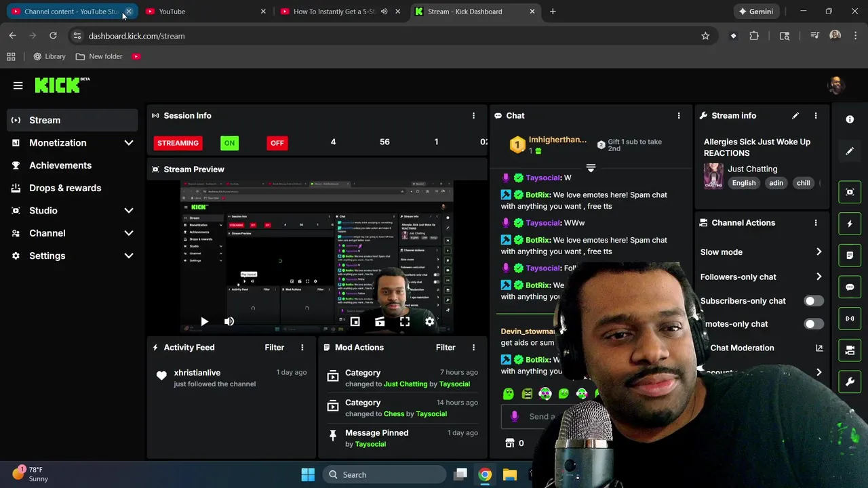Click the lightning bolt icon in right sidebar
This screenshot has width=868, height=488.
850,224
